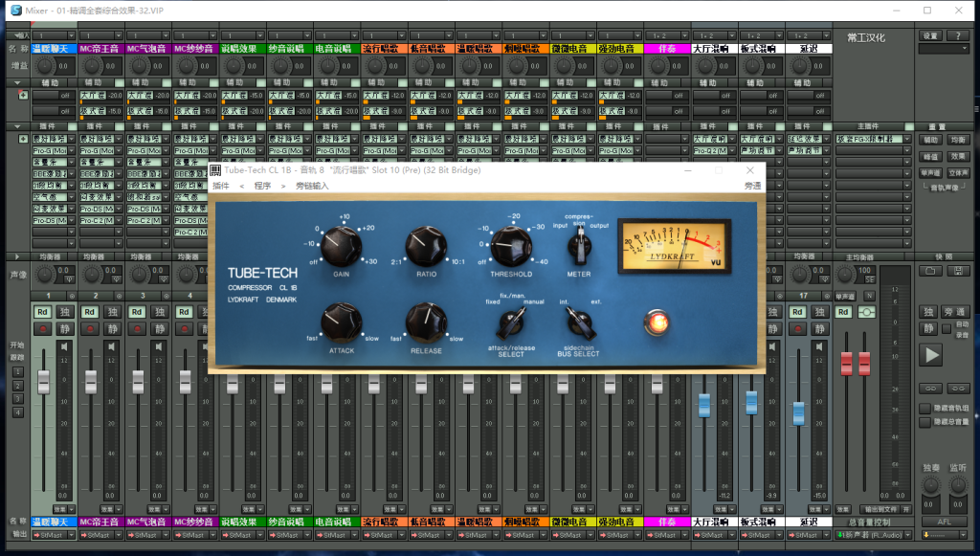Image resolution: width=980 pixels, height=556 pixels.
Task: Open the load snapshot folder icon
Action: [x=930, y=271]
